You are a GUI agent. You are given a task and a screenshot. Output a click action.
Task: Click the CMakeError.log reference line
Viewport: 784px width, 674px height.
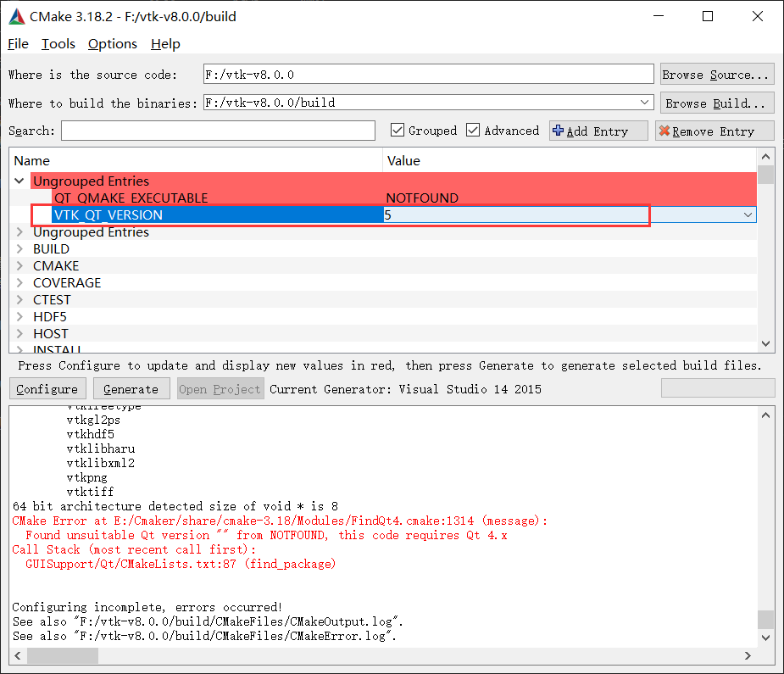pos(204,636)
